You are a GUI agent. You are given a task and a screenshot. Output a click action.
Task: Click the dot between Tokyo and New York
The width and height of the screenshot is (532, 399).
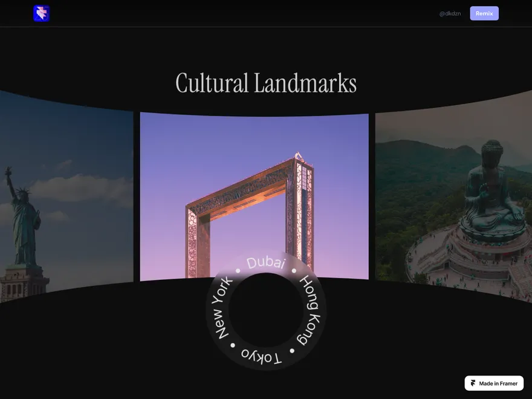coord(233,345)
